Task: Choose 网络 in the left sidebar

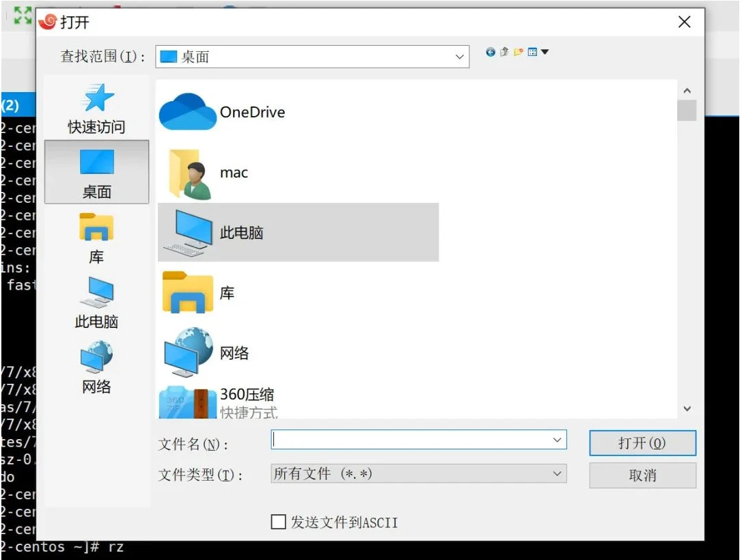Action: pos(96,369)
